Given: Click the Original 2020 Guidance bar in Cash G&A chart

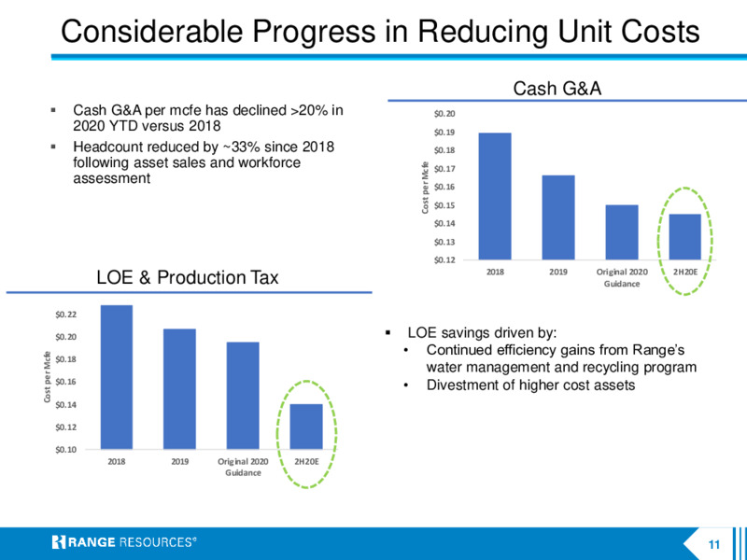Looking at the screenshot, I should pyautogui.click(x=622, y=232).
